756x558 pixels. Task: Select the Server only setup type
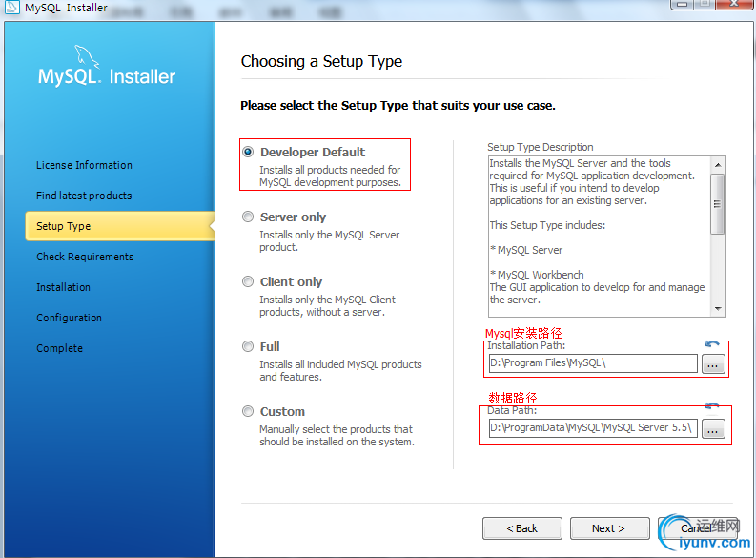(x=248, y=217)
